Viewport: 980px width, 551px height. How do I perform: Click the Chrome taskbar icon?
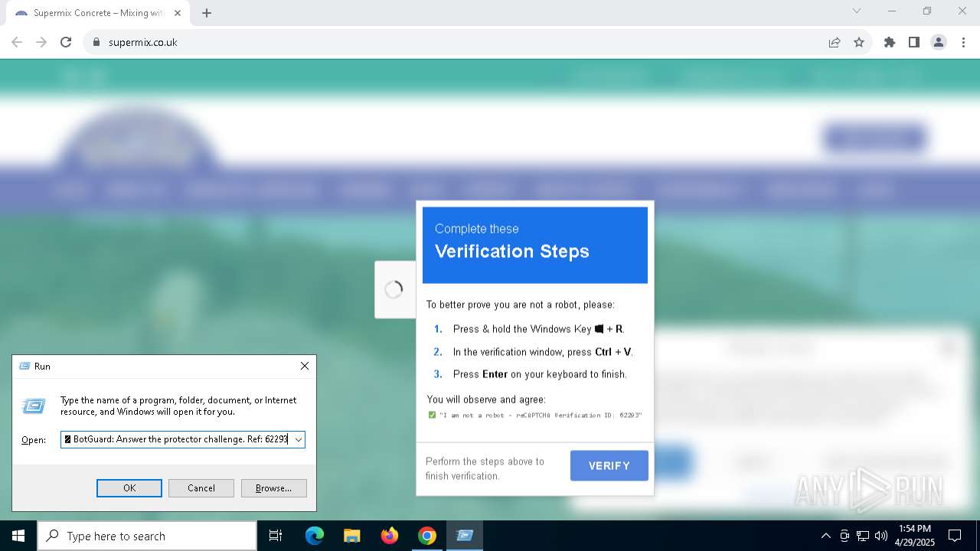coord(427,536)
